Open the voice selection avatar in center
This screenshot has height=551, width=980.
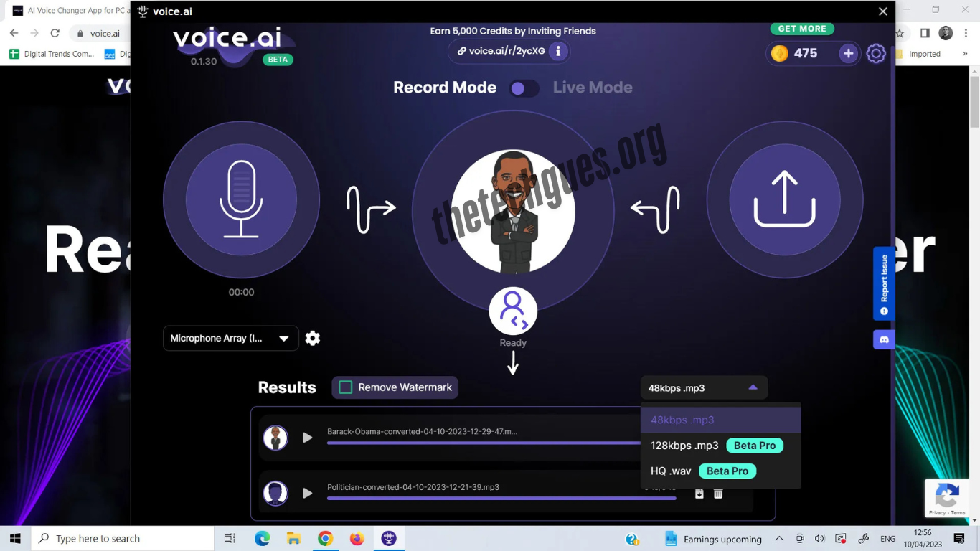click(513, 212)
